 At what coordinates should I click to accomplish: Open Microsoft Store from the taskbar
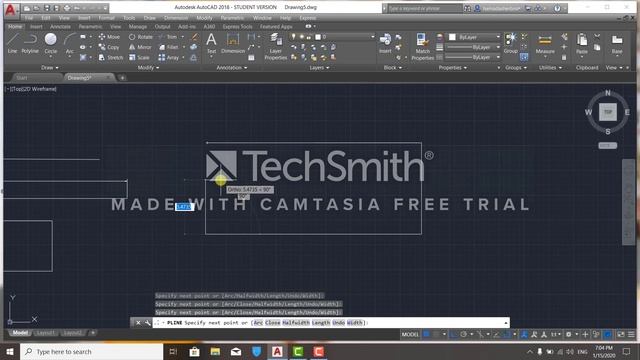[194, 351]
